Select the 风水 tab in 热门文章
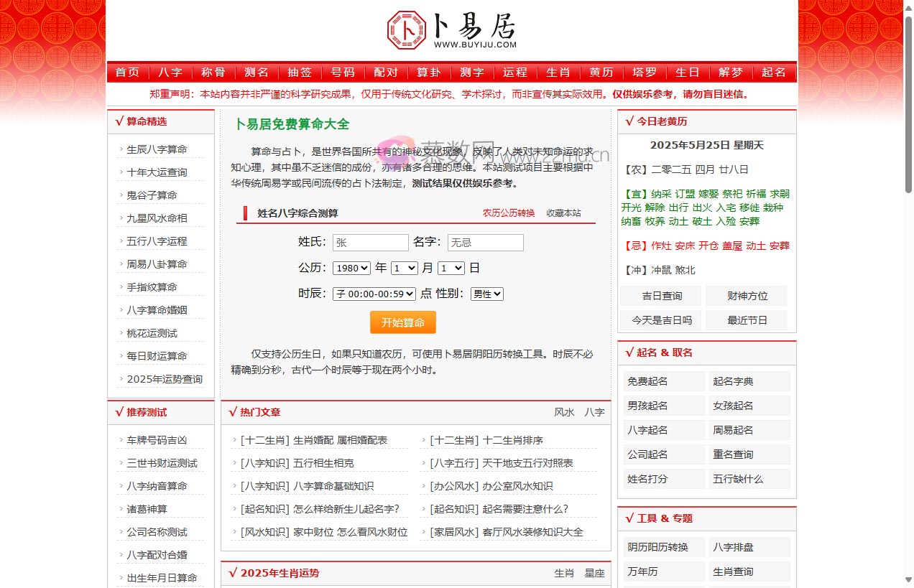This screenshot has height=588, width=914. 564,412
